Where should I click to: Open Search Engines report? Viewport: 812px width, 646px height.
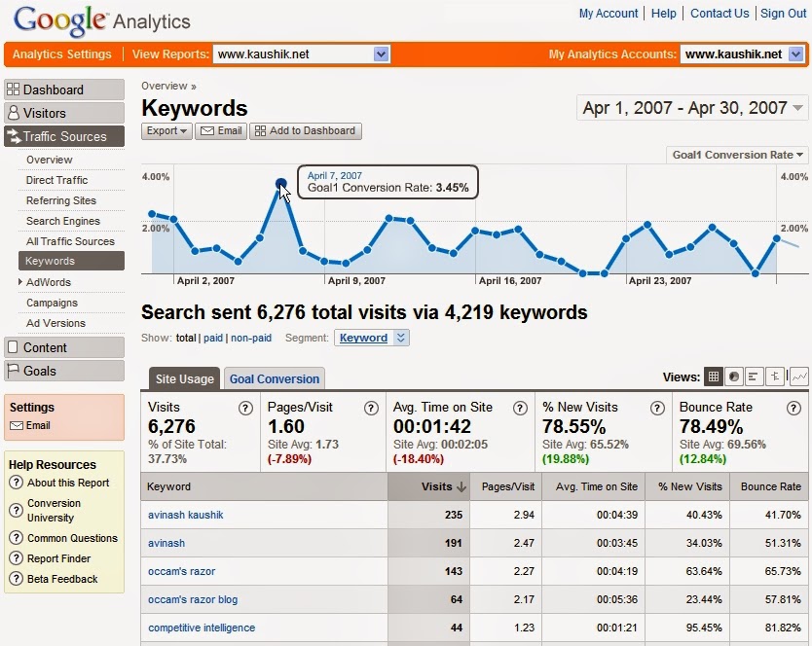[x=63, y=221]
